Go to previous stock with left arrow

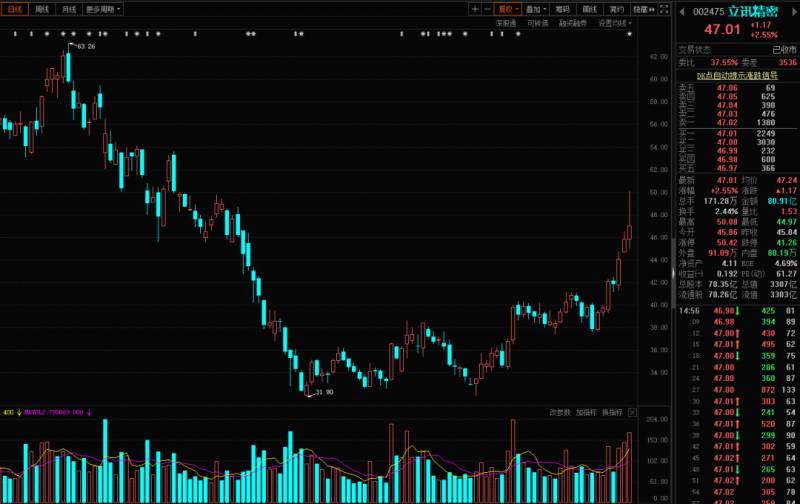[x=682, y=12]
